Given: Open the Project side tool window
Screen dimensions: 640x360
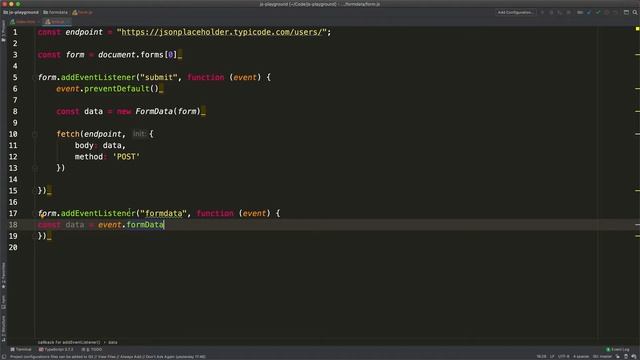Looking at the screenshot, I should coord(3,31).
